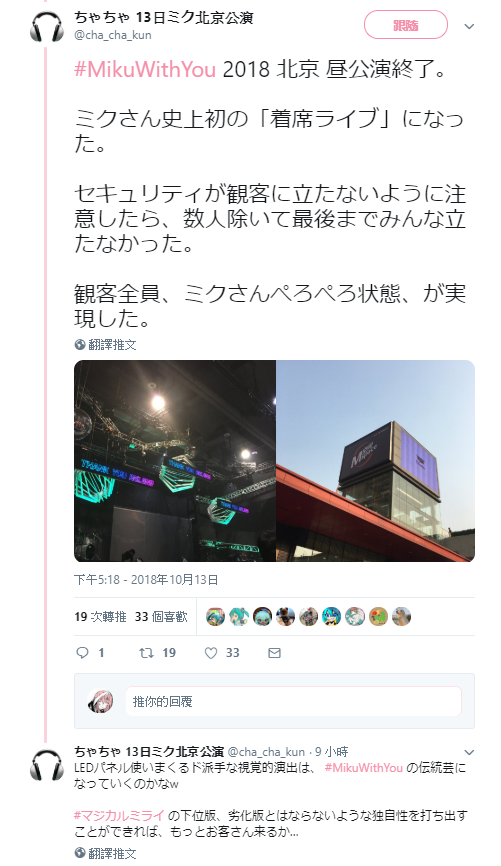Expand the chevron menu next to 跟隨
The height and width of the screenshot is (866, 501).
469,26
